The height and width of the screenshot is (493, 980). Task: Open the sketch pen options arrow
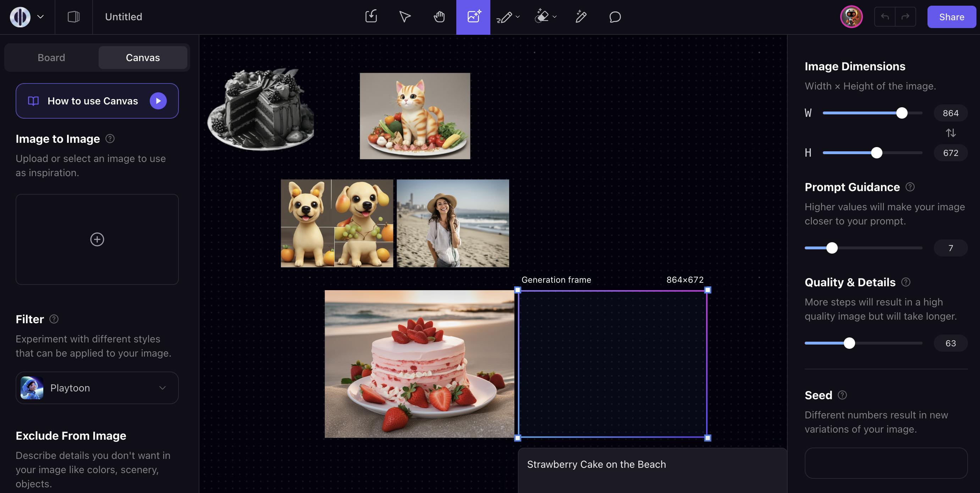(518, 17)
